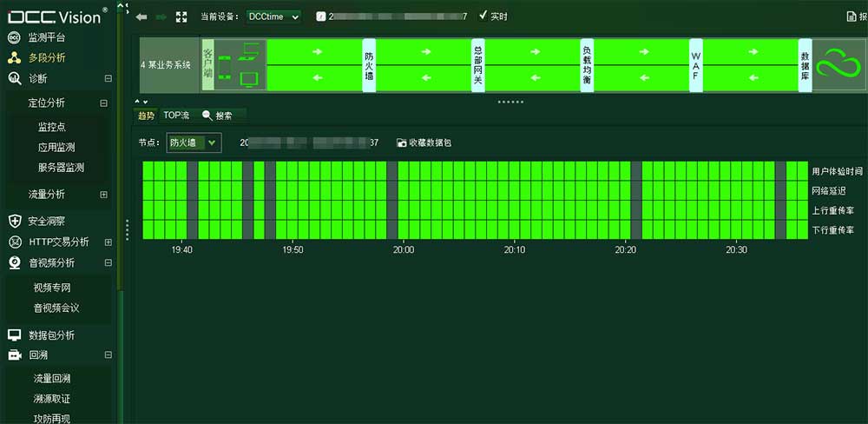Open 攻防再现 in the sidebar
The width and height of the screenshot is (868, 424).
52,419
